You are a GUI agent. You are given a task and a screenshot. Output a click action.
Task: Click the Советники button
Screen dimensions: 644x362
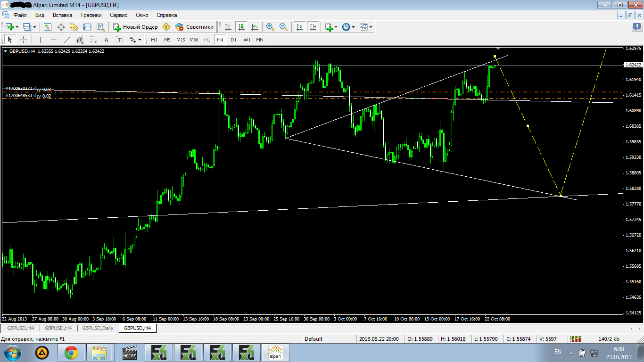(x=195, y=27)
